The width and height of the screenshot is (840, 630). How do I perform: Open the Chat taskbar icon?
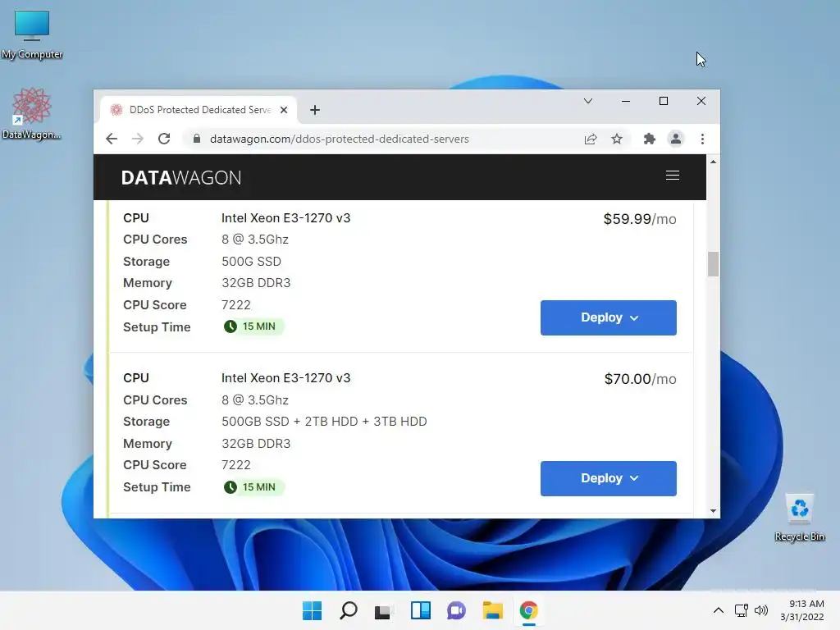click(456, 610)
